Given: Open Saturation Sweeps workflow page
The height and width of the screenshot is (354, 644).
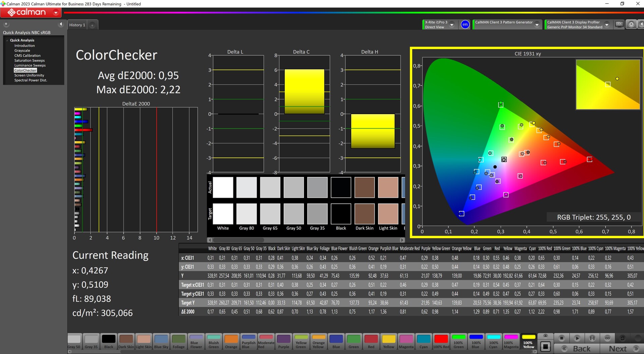Looking at the screenshot, I should (x=30, y=60).
